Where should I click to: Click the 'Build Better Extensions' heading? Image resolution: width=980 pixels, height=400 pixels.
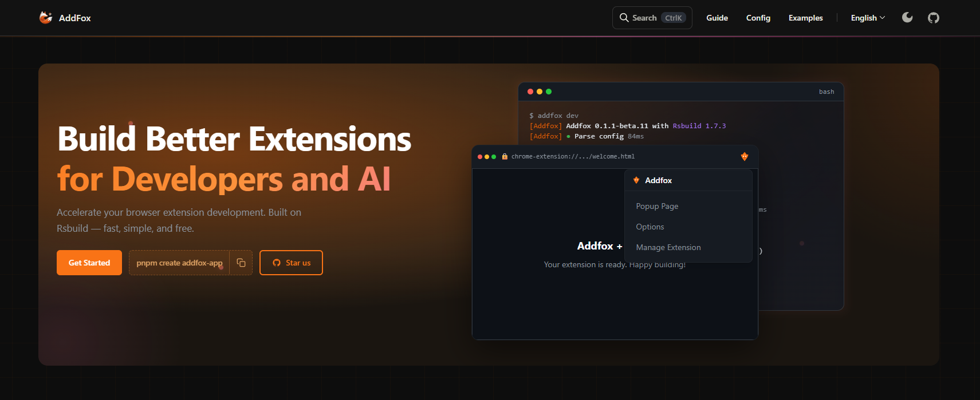coord(234,139)
